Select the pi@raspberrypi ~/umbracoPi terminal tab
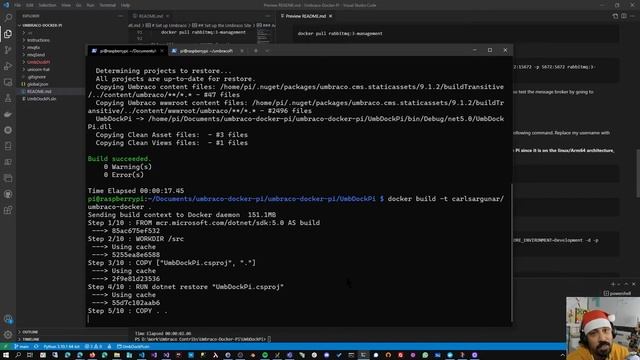640x360 pixels. 206,51
